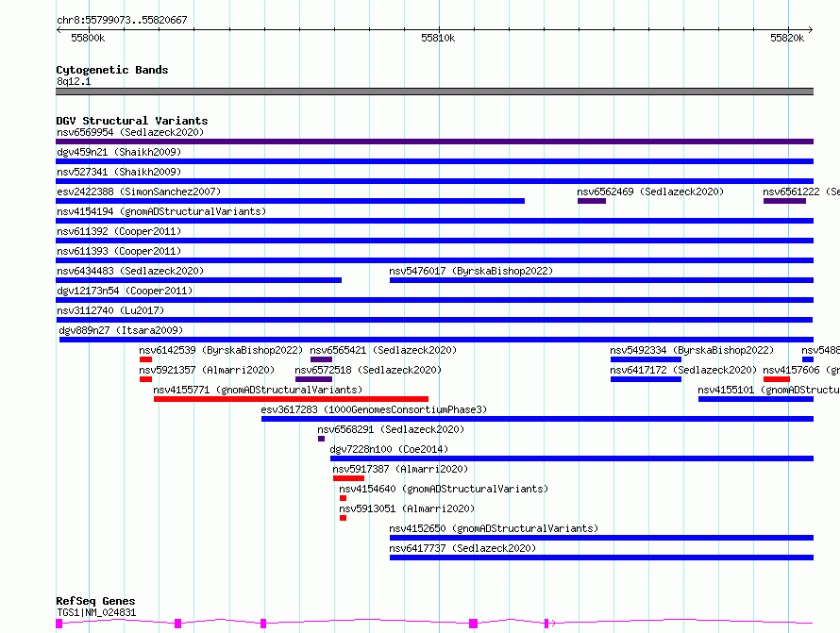Click blue bar under nsv5492334
The width and height of the screenshot is (840, 633).
[x=647, y=359]
